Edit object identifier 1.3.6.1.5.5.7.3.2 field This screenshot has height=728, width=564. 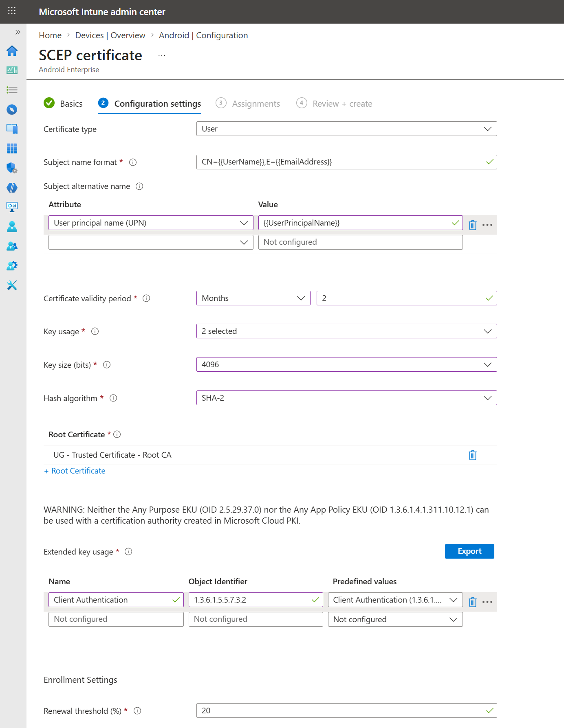[256, 600]
